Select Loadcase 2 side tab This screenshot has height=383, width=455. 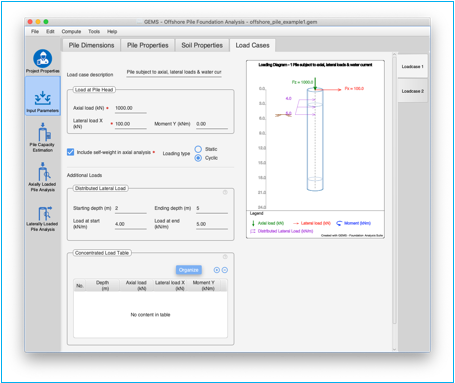412,91
